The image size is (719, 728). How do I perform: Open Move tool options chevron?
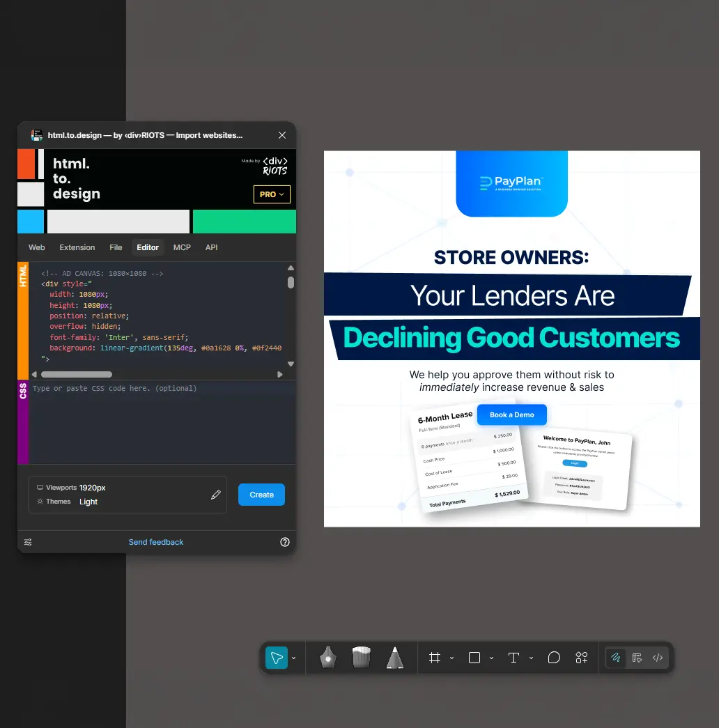(294, 658)
